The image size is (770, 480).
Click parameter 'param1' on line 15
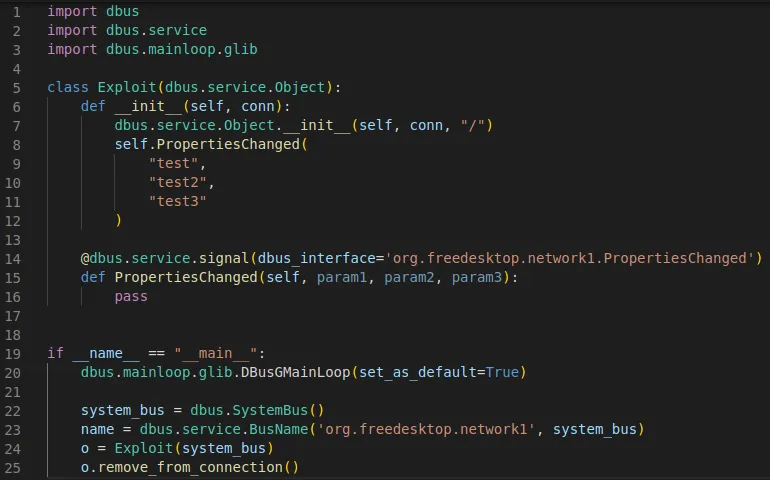[x=342, y=278]
